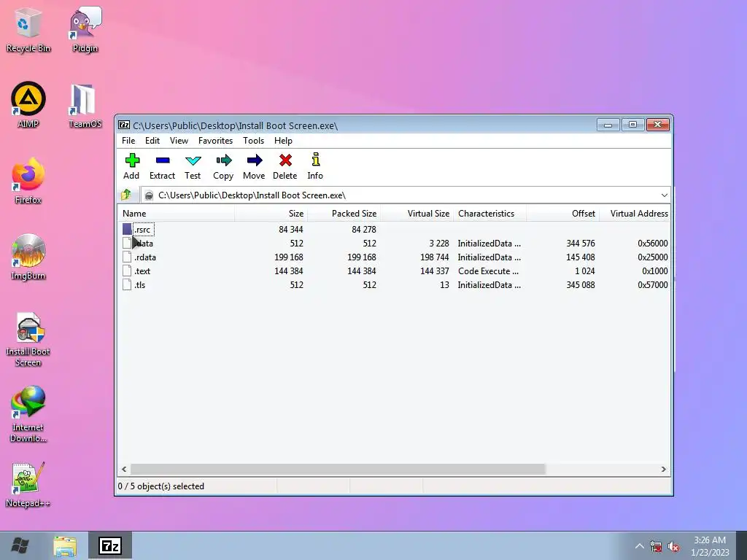The width and height of the screenshot is (747, 560).
Task: Open Pidgin desktop shortcut
Action: pyautogui.click(x=85, y=29)
